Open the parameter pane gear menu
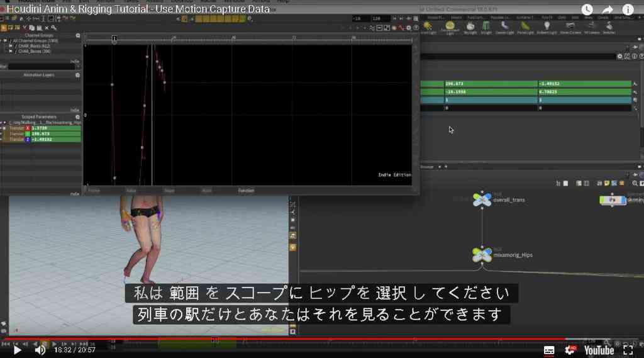The image size is (644, 358). pyautogui.click(x=619, y=56)
